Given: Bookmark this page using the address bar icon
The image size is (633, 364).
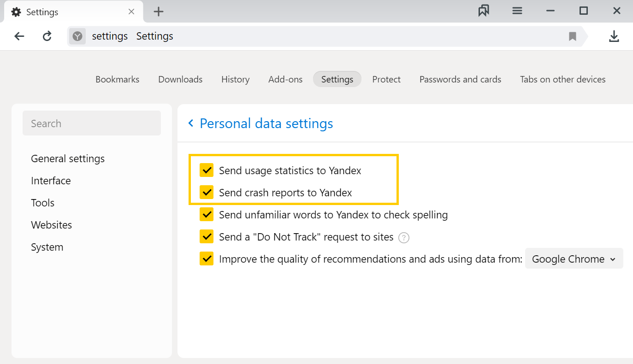Looking at the screenshot, I should point(573,36).
